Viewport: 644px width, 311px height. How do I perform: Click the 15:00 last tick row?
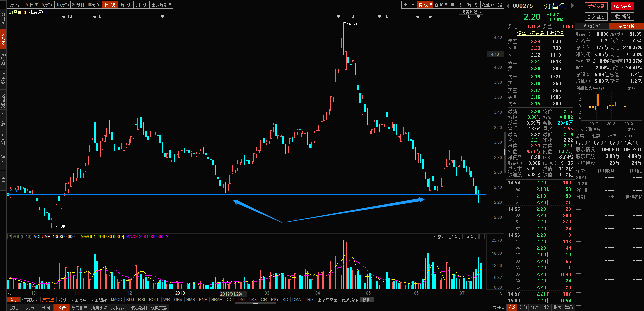tap(540, 301)
